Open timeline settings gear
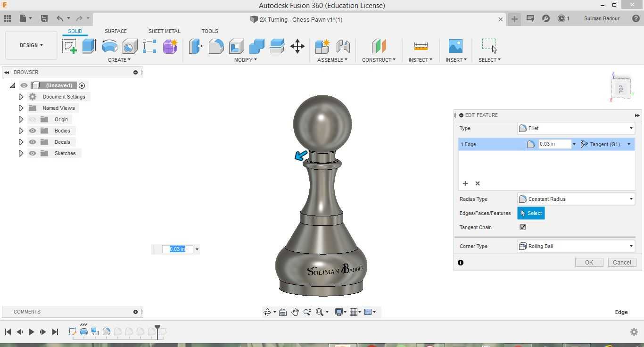 coord(634,332)
